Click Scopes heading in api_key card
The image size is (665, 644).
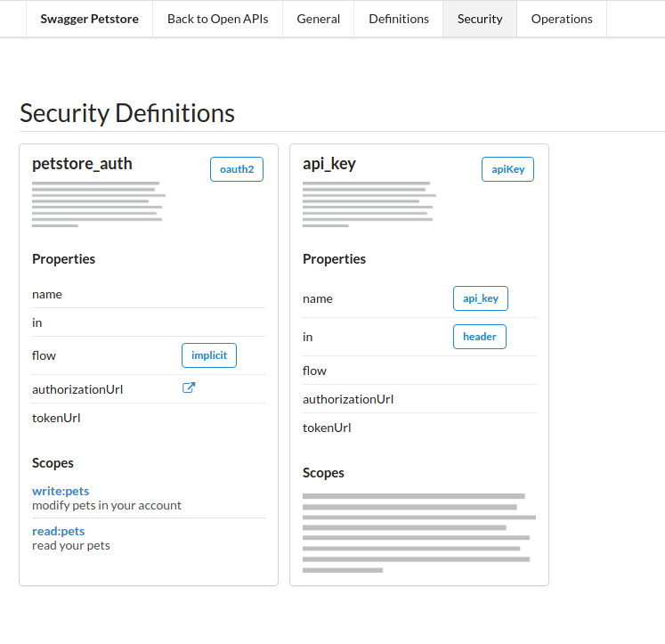323,473
